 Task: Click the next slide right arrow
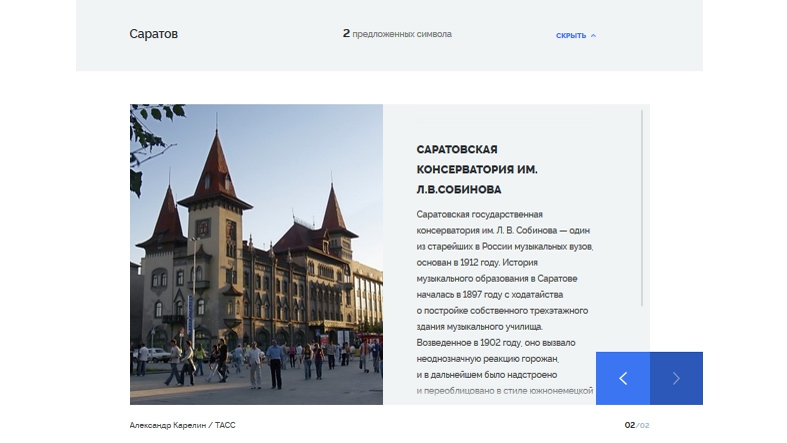[x=676, y=378]
